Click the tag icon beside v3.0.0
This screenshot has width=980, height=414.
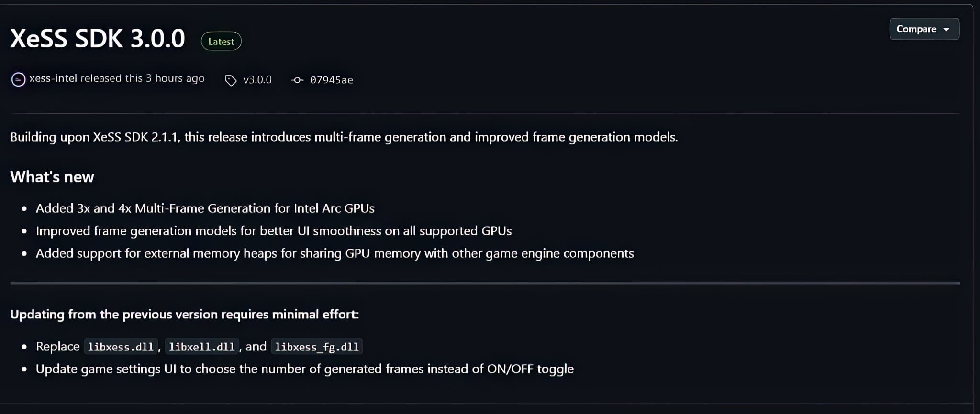pos(232,80)
